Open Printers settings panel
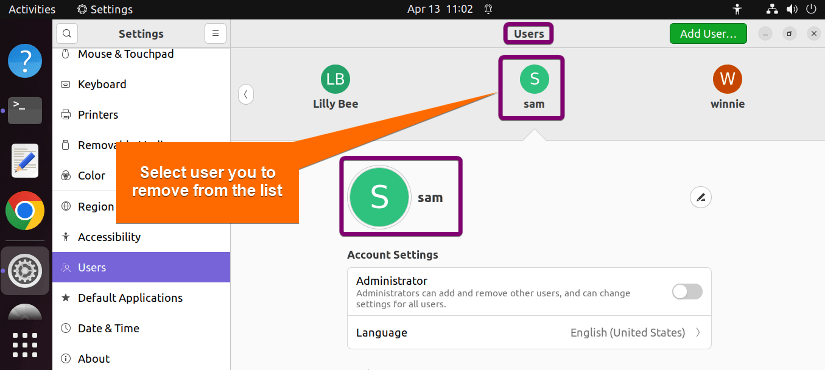 141,115
